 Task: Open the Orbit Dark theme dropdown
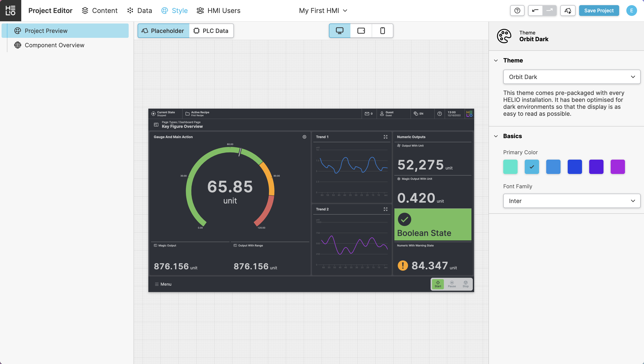(x=571, y=77)
